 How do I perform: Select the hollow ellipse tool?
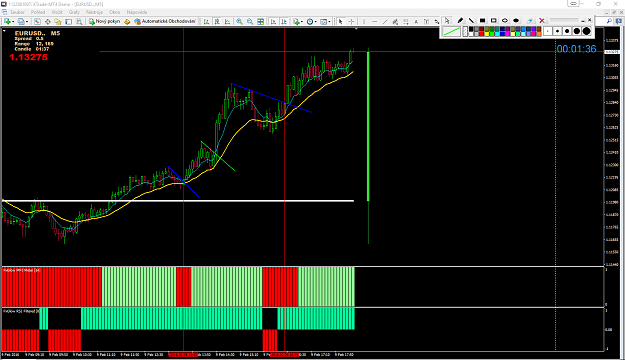505,20
